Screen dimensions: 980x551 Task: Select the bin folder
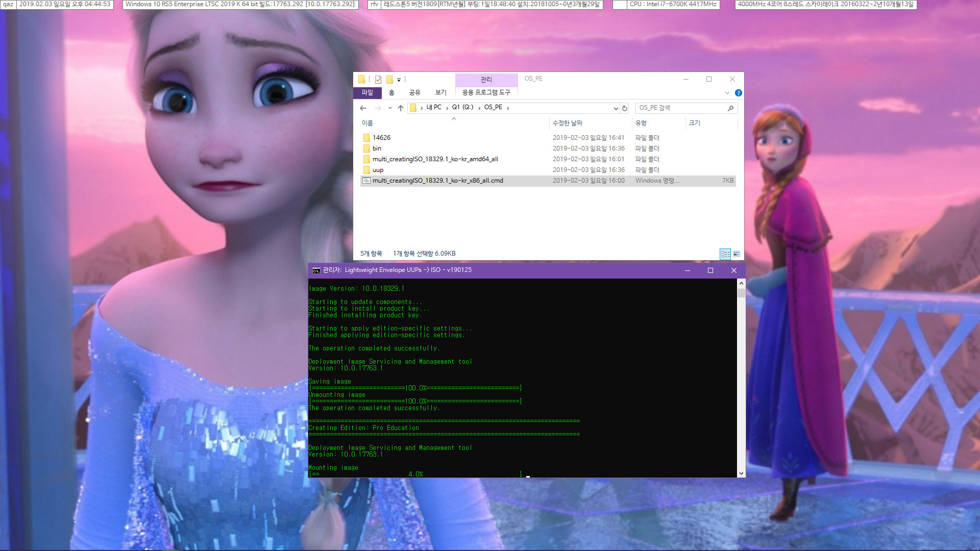[377, 148]
